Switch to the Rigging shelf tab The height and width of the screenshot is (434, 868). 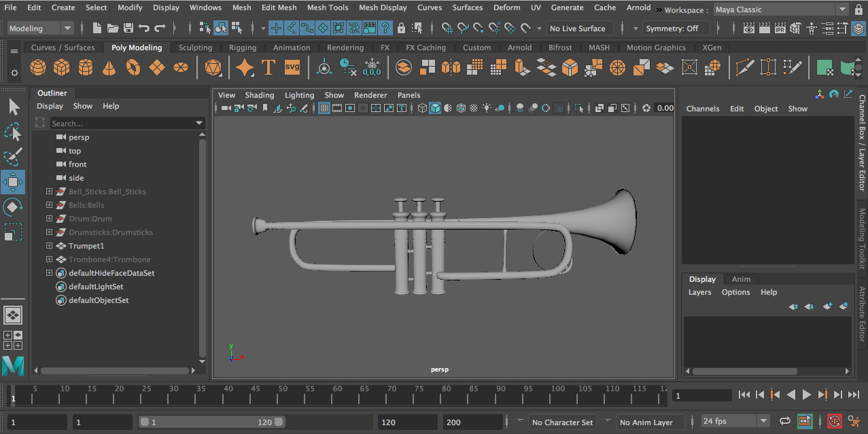coord(243,48)
